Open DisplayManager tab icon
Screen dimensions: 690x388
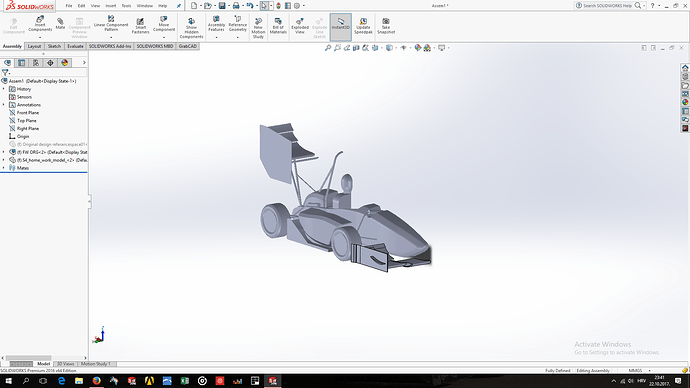pyautogui.click(x=65, y=63)
